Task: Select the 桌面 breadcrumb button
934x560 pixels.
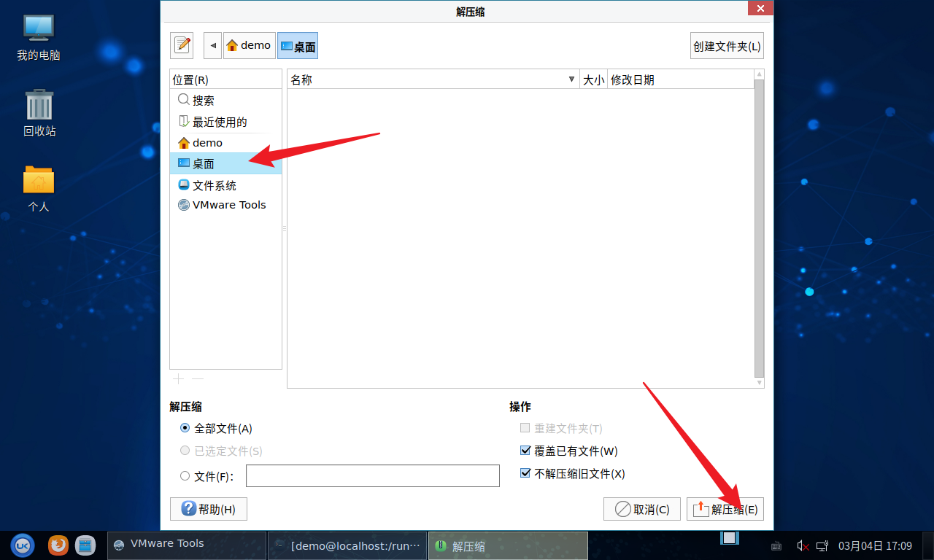Action: click(298, 45)
